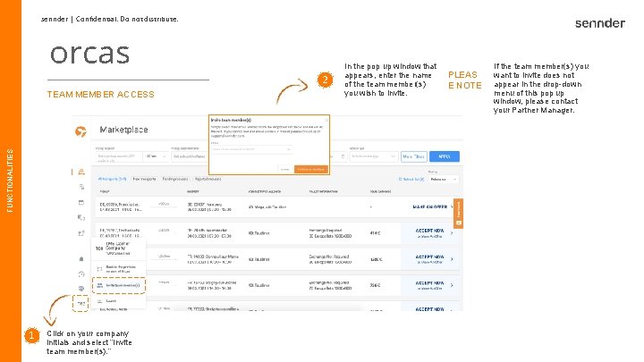Click ACCEPT NOW on the 414 € transport

[429, 231]
